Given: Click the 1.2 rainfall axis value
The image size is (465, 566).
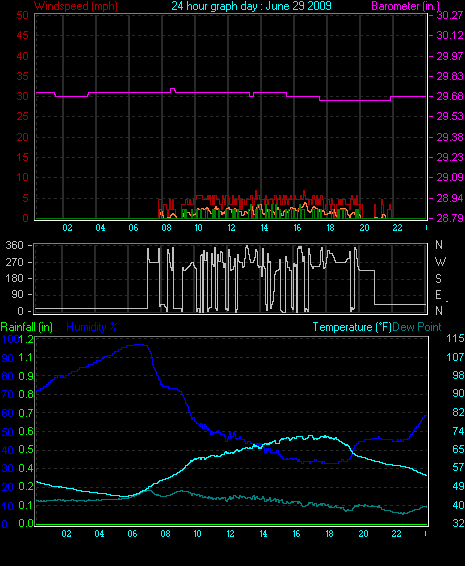Looking at the screenshot, I should coord(26,339).
